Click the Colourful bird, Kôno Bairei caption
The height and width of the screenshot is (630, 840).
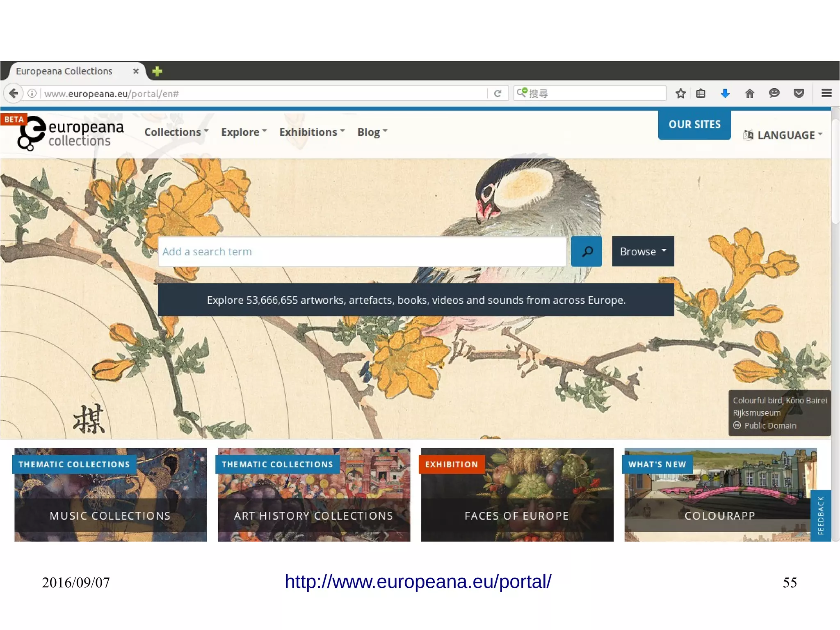[x=780, y=400]
